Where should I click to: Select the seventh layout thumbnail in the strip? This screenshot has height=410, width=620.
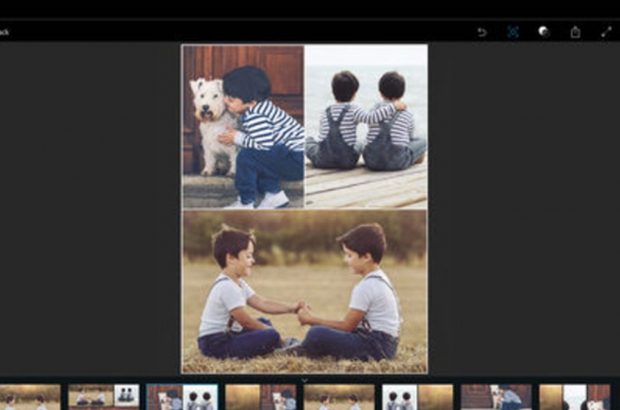click(496, 397)
